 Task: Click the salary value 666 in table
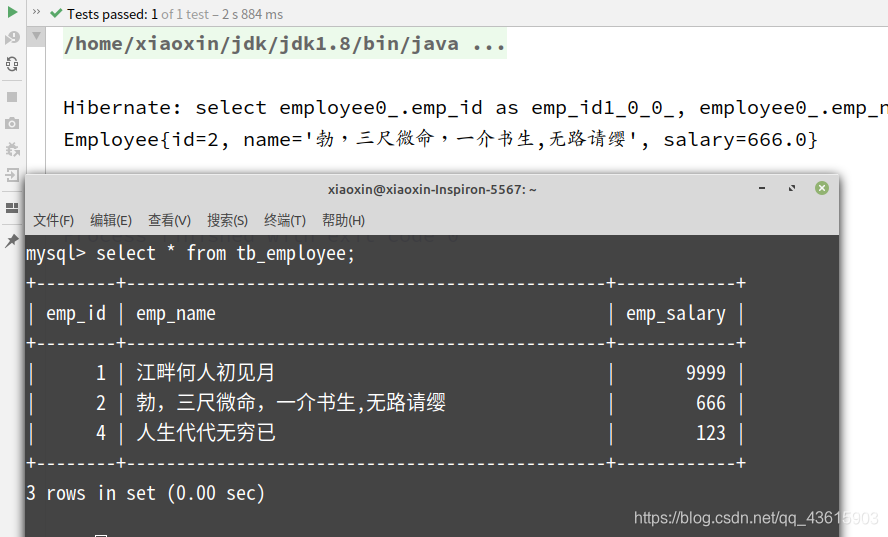pyautogui.click(x=711, y=403)
